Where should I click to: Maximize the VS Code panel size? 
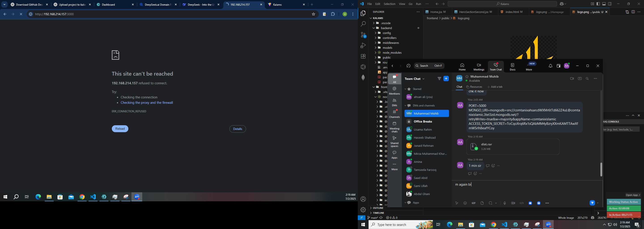pos(633,115)
